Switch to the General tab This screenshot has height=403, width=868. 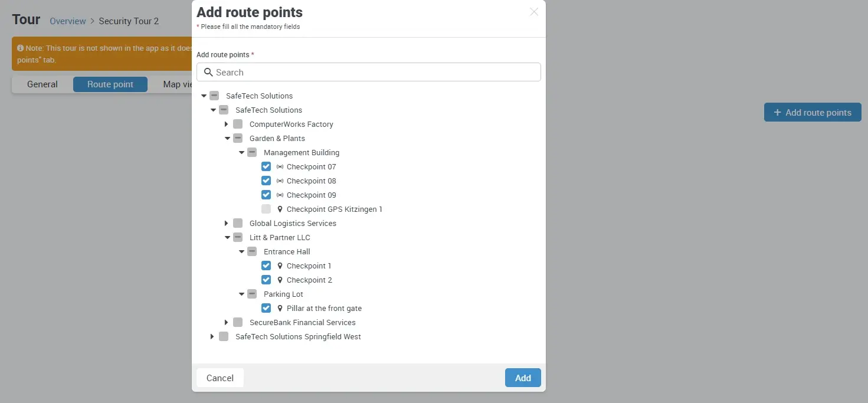[41, 84]
